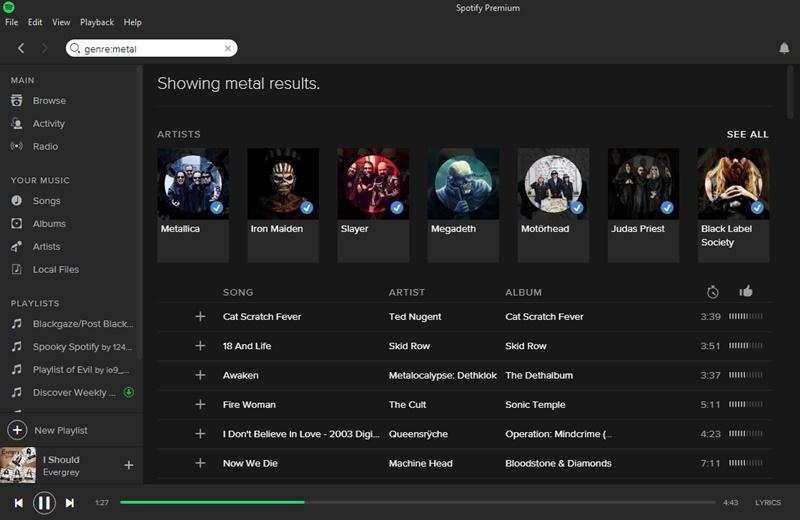This screenshot has height=520, width=800.
Task: Go back with the left arrow
Action: (x=21, y=48)
